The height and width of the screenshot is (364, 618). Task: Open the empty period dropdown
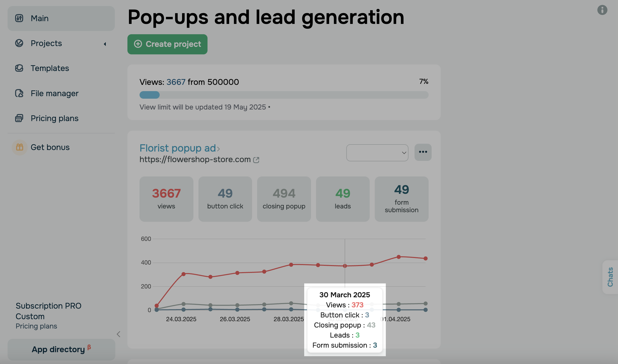[377, 153]
